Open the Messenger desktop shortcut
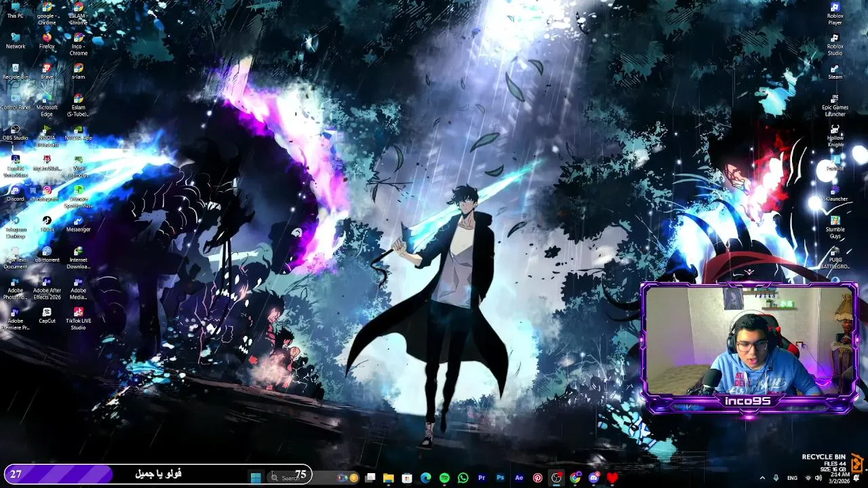The height and width of the screenshot is (488, 868). pyautogui.click(x=79, y=224)
